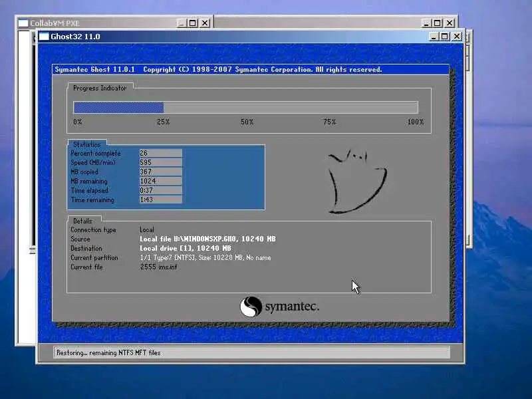This screenshot has width=532, height=399.
Task: Maximize the untitled window behind Ghost32
Action: coord(438,23)
